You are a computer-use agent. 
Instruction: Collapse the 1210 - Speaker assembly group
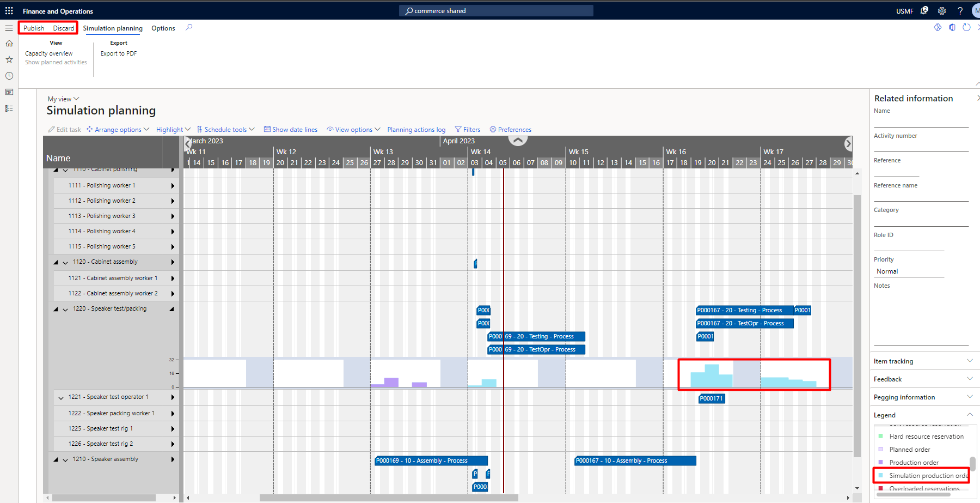point(56,459)
